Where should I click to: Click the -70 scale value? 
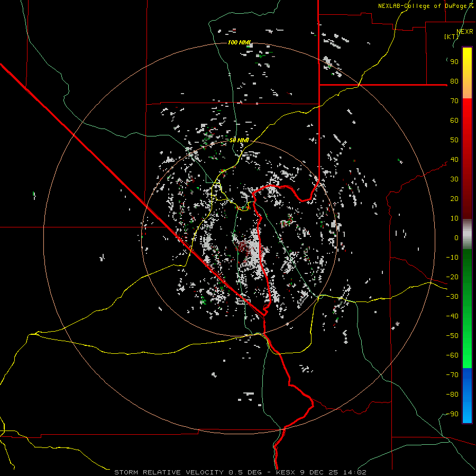pyautogui.click(x=452, y=375)
